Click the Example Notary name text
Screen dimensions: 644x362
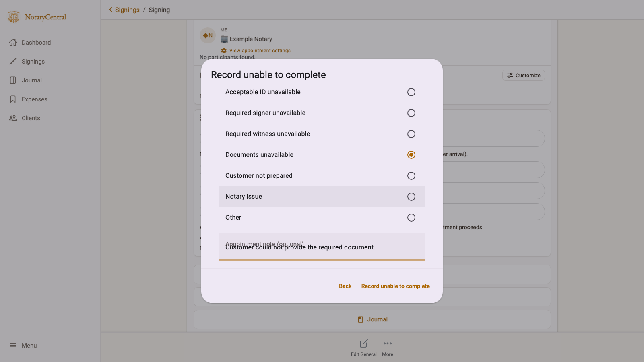point(251,39)
